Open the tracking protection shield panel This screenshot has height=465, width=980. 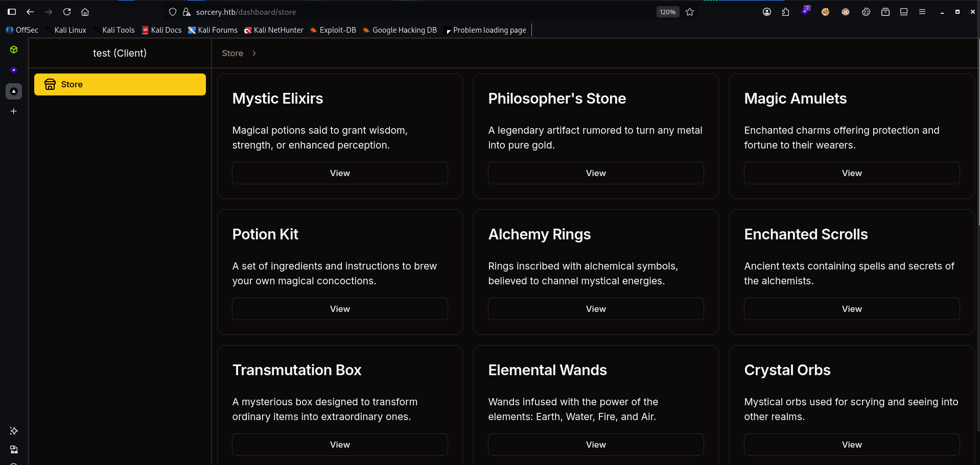click(173, 12)
